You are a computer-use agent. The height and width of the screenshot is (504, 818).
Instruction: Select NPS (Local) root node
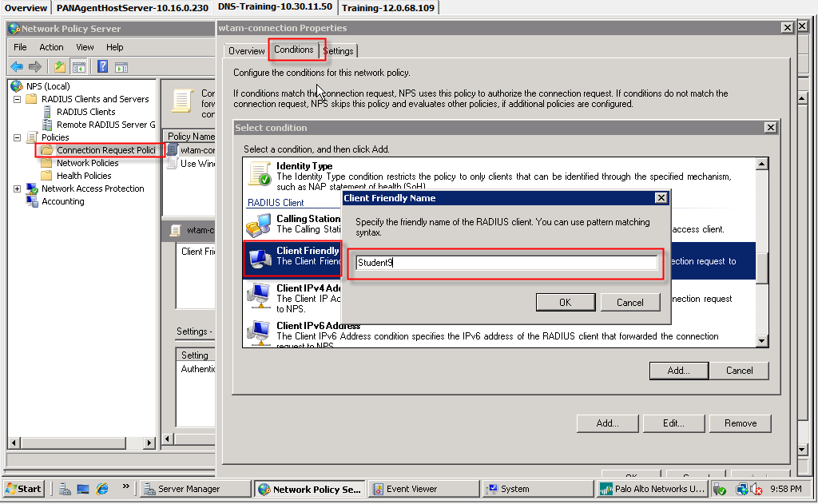(x=48, y=86)
